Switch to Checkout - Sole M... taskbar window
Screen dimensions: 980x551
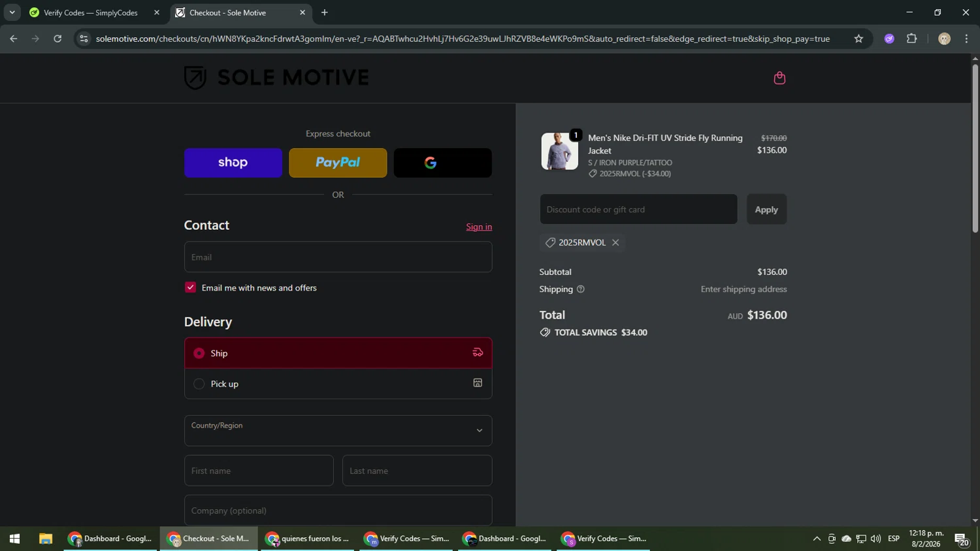(x=208, y=539)
